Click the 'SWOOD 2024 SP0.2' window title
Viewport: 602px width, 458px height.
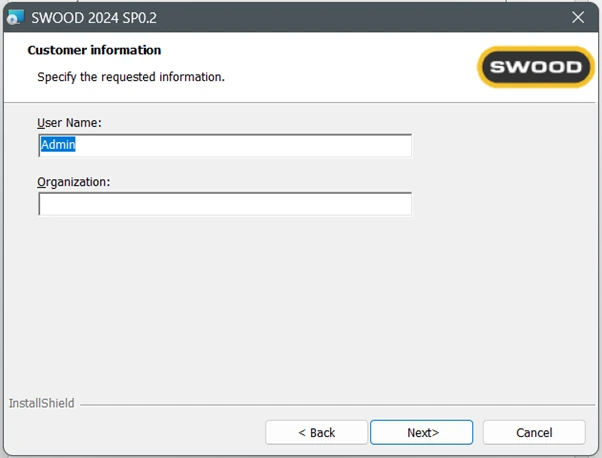coord(94,18)
